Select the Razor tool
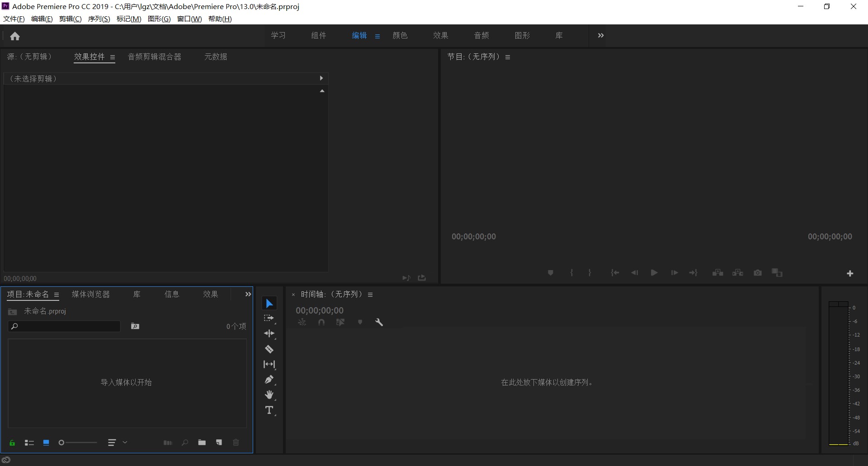Image resolution: width=868 pixels, height=466 pixels. point(269,349)
